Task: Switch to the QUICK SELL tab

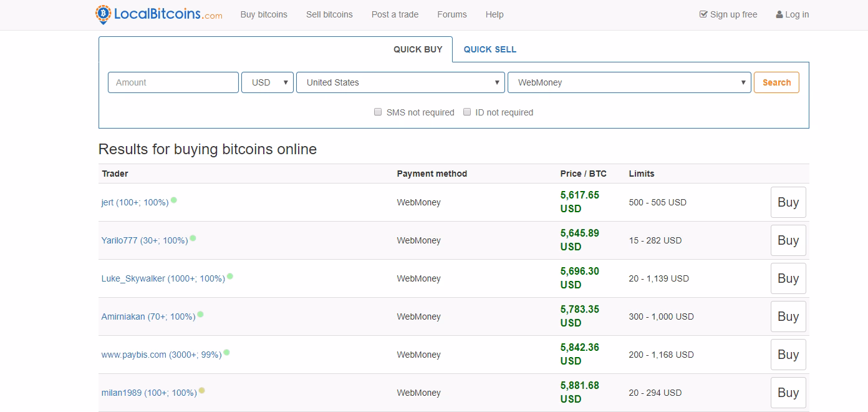Action: tap(490, 49)
